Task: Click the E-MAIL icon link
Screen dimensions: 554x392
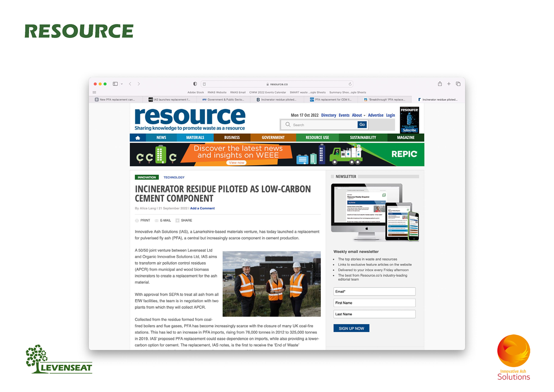Action: point(163,221)
